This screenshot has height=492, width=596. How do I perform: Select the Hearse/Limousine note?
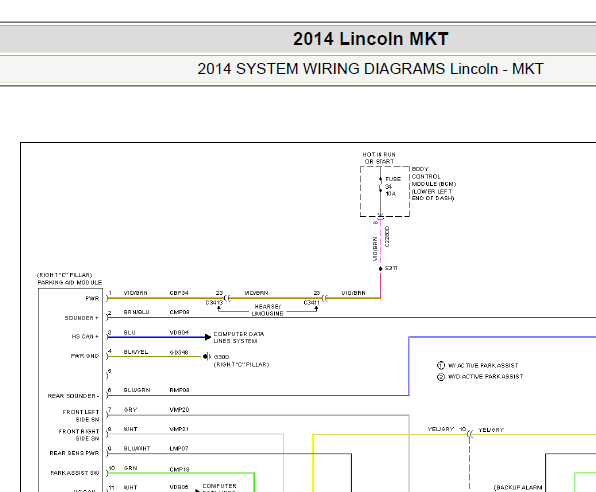click(x=267, y=310)
